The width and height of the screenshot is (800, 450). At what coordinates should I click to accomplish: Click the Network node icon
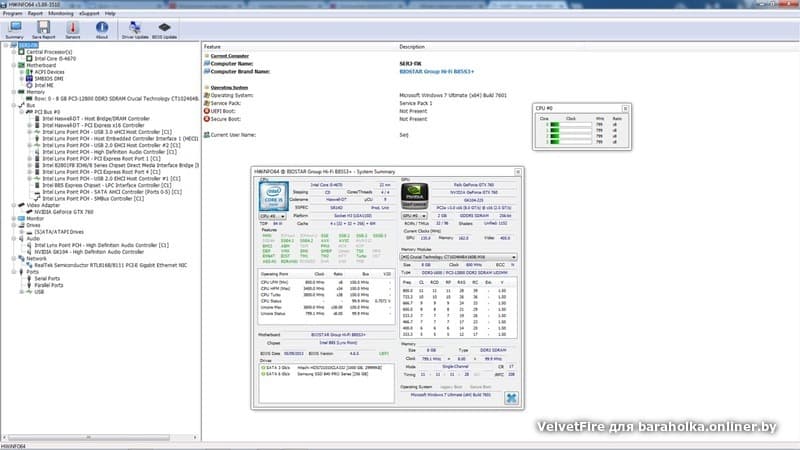coord(21,259)
